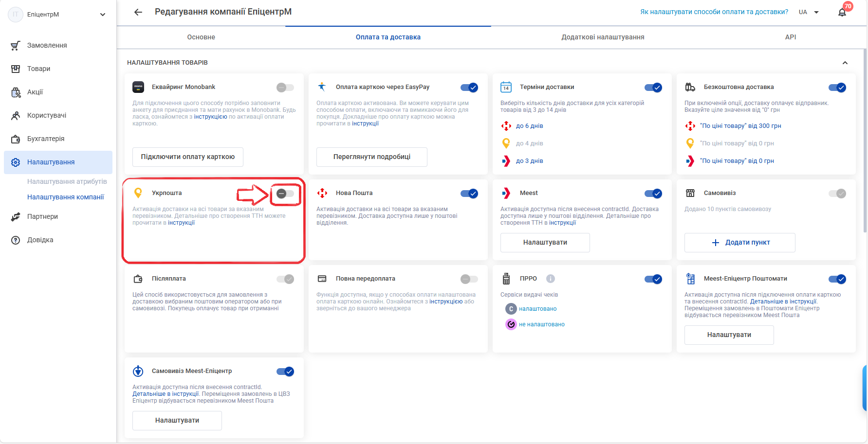868x444 pixels.
Task: Click the Післяплата wallet icon
Action: point(138,279)
